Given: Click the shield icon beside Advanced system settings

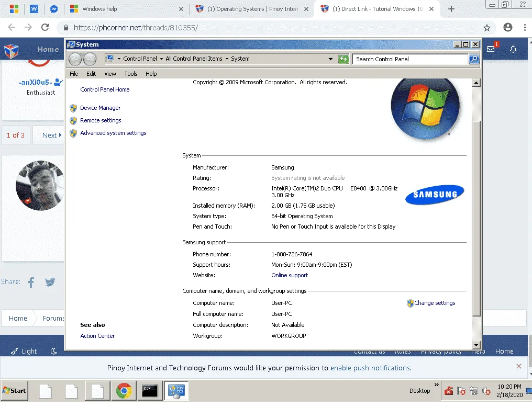Looking at the screenshot, I should (73, 133).
